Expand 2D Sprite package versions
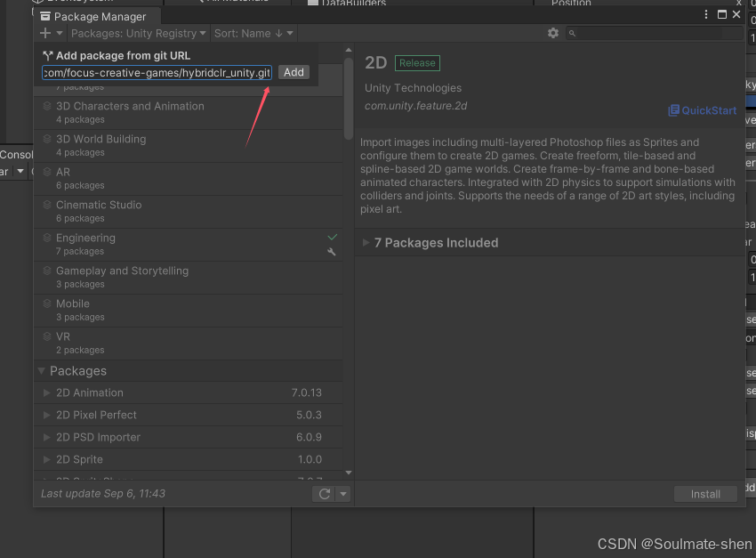 point(47,459)
